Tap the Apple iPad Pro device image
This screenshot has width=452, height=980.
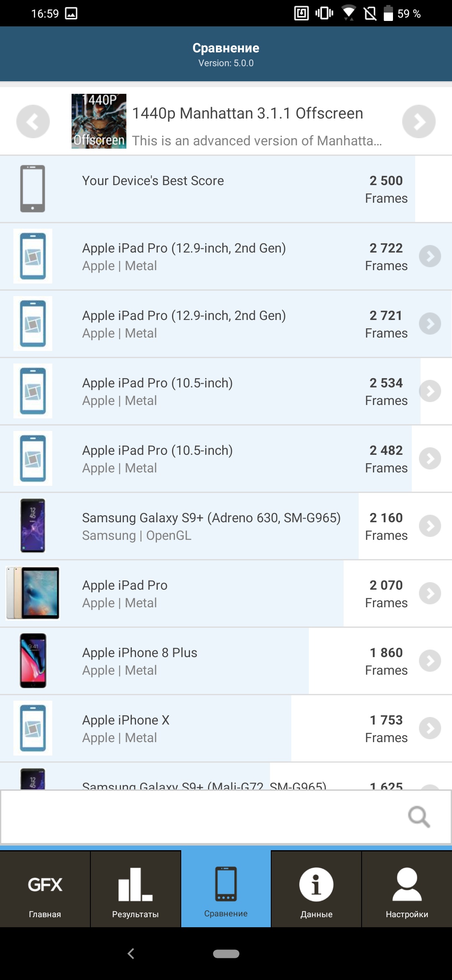33,593
